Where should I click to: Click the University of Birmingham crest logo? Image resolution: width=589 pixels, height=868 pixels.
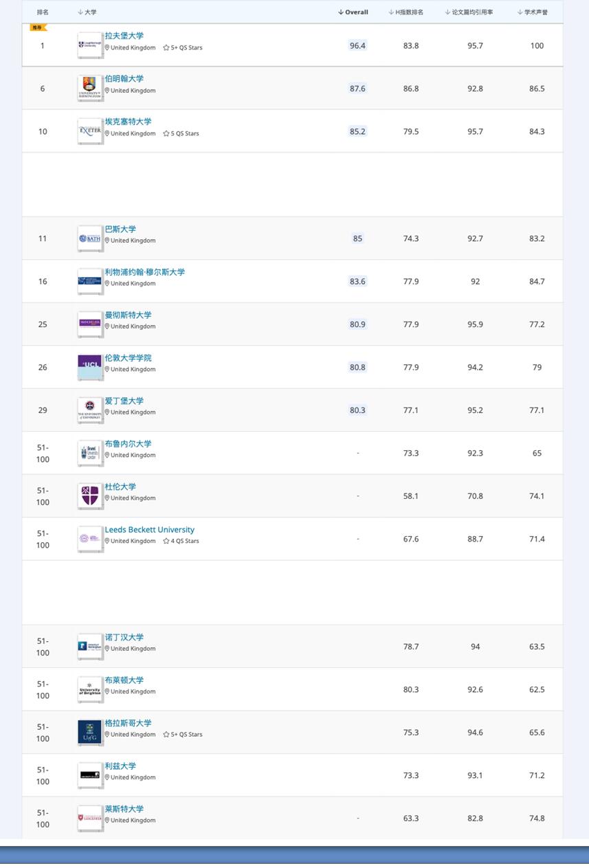(90, 89)
